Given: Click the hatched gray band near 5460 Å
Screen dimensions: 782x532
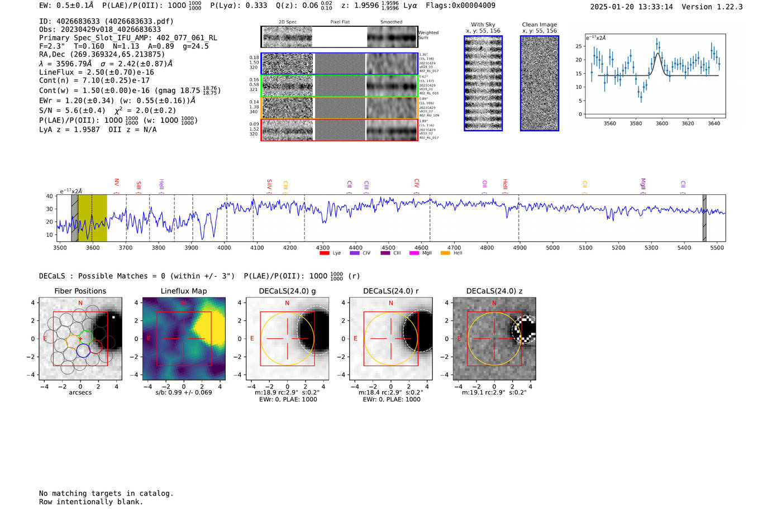Looking at the screenshot, I should pyautogui.click(x=704, y=218).
